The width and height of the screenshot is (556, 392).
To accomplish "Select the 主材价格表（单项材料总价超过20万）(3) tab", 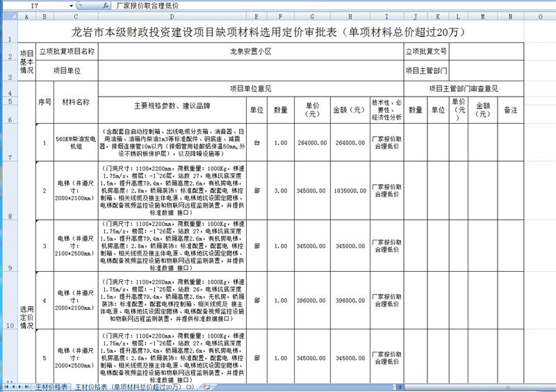I will (x=134, y=386).
